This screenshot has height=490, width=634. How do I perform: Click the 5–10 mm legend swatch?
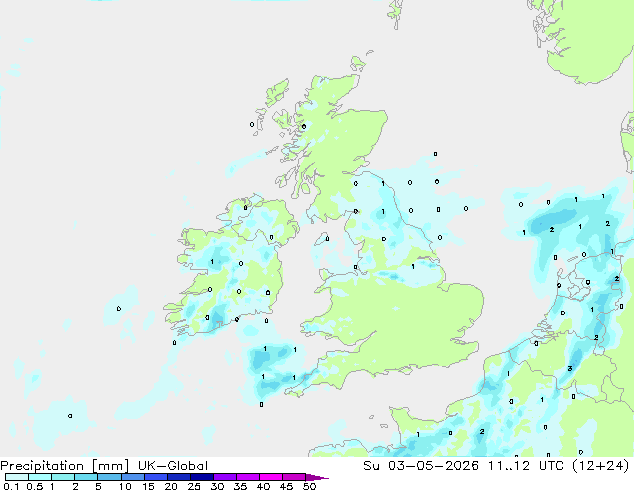coord(109,477)
